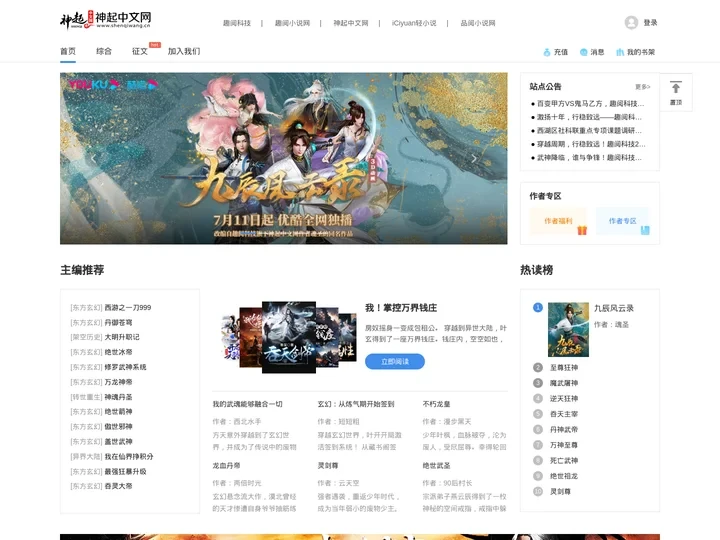
Task: Open 吞灵大帝 in recommendations
Action: tap(118, 486)
